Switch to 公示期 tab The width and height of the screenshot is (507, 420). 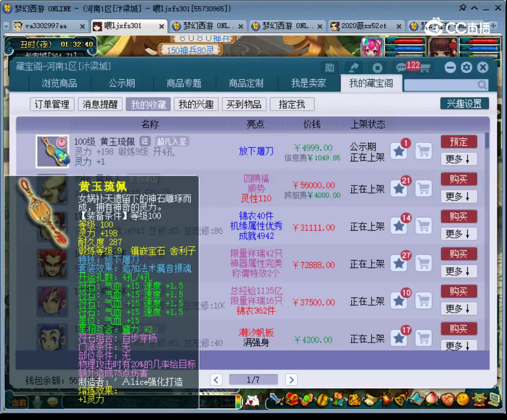122,83
